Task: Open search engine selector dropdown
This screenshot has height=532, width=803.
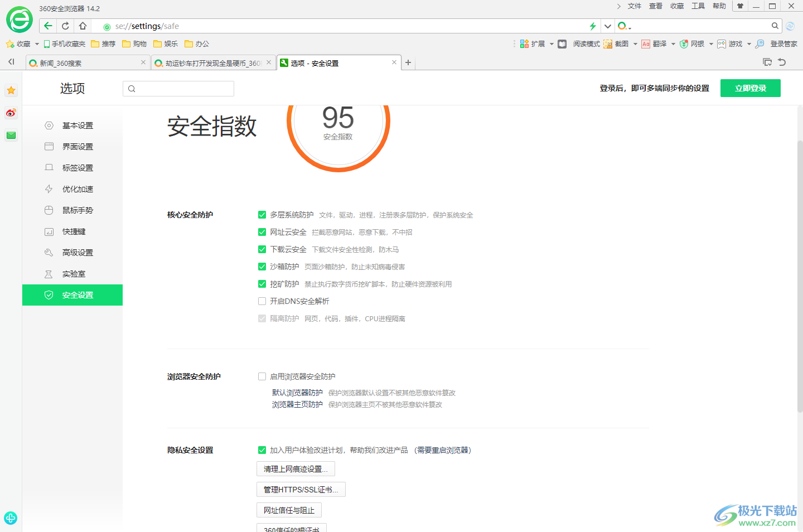Action: [x=624, y=26]
